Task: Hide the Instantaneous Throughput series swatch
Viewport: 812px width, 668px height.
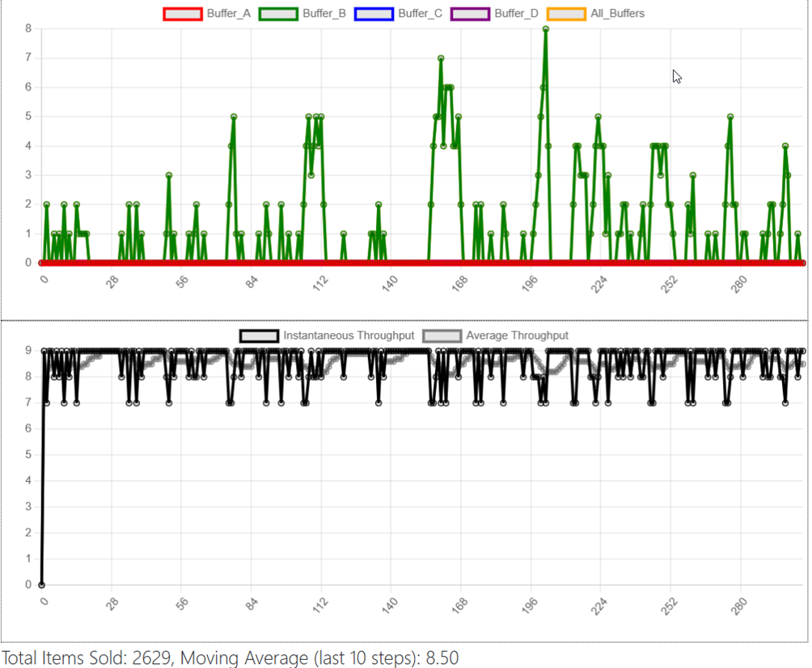Action: (x=259, y=336)
